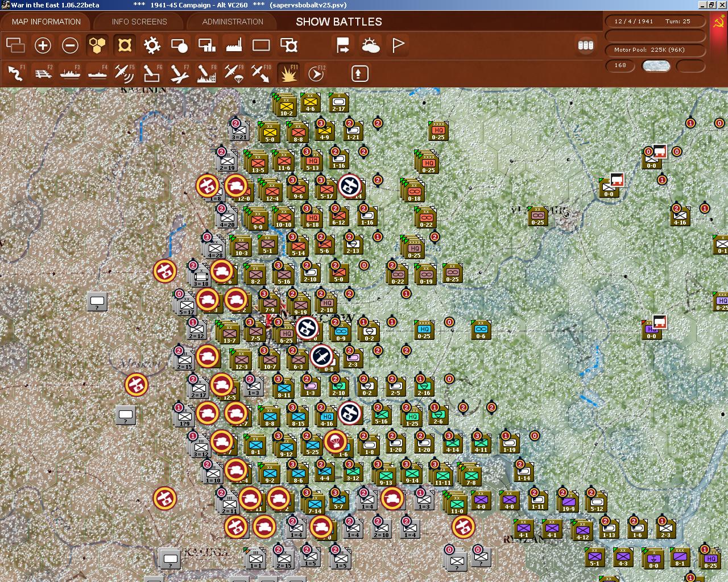Select the HQ 1-25 green counter
728x582 pixels.
point(412,417)
